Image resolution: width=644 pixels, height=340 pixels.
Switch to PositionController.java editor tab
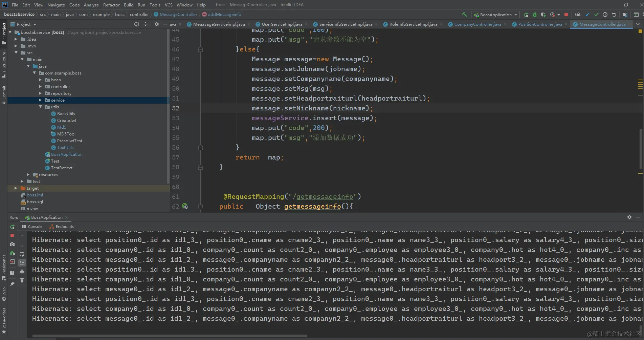pyautogui.click(x=540, y=24)
